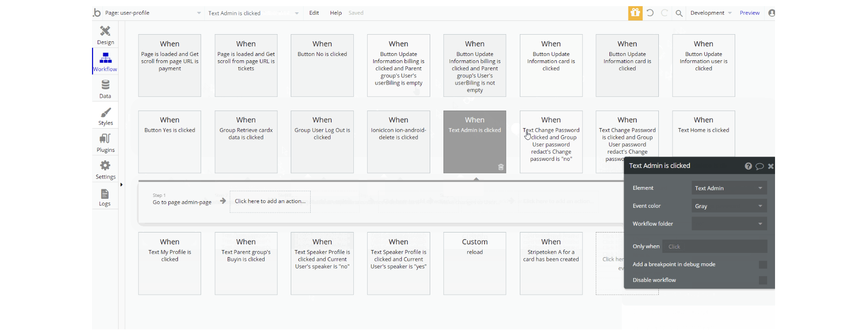Open the Development version dropdown
Image resolution: width=868 pixels, height=335 pixels.
click(x=711, y=13)
